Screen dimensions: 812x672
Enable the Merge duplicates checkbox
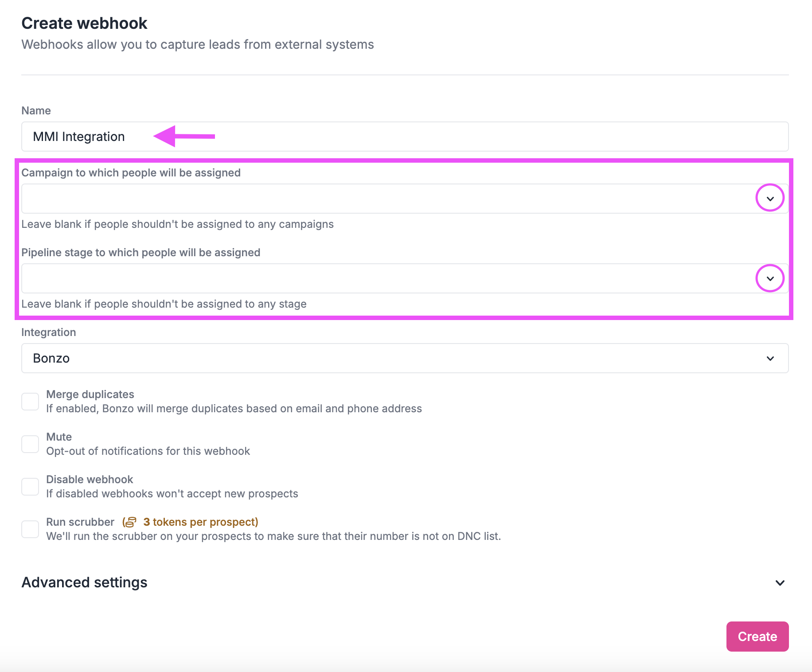pyautogui.click(x=30, y=401)
